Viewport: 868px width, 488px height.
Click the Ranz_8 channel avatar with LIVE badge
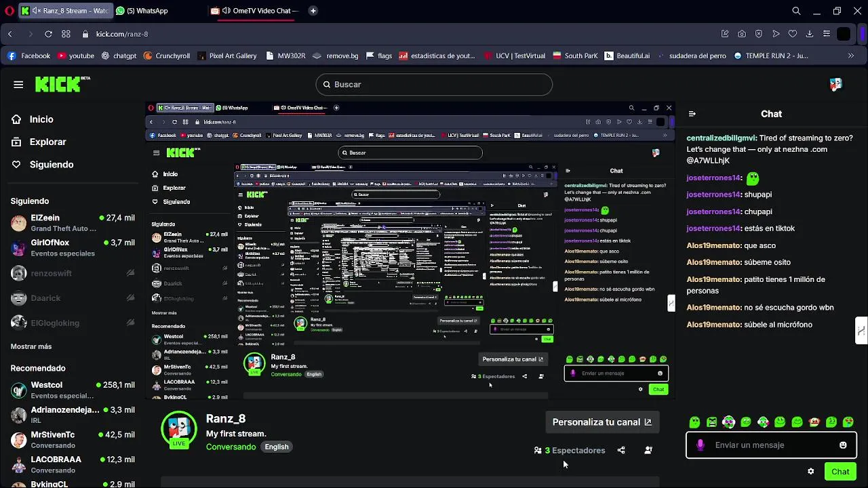point(179,428)
